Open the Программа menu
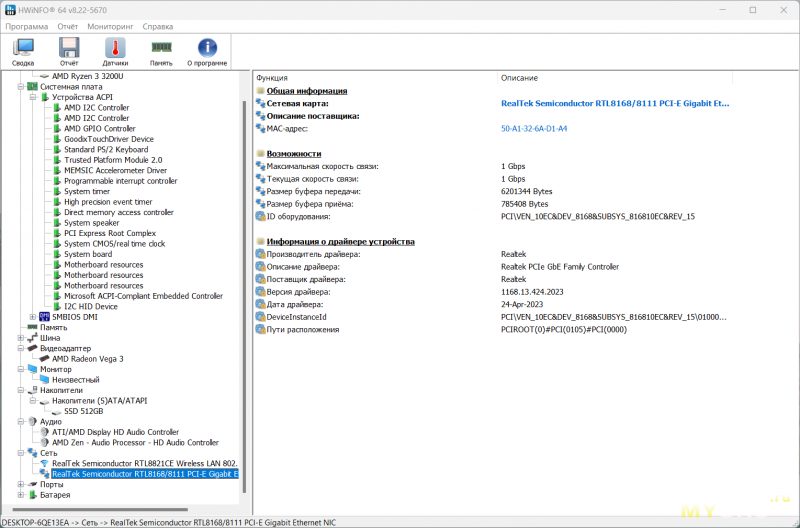 (27, 27)
